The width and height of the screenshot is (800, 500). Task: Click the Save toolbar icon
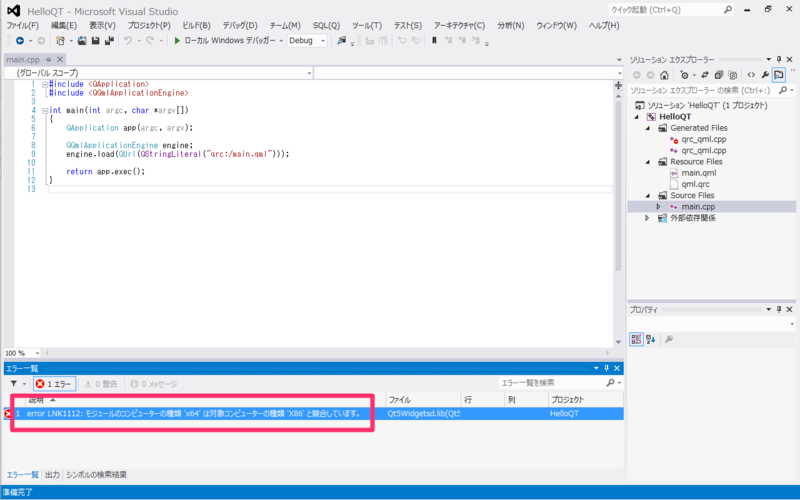95,40
